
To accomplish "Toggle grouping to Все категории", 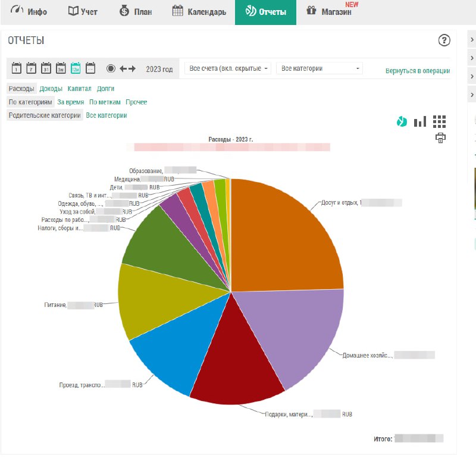I will pyautogui.click(x=107, y=115).
